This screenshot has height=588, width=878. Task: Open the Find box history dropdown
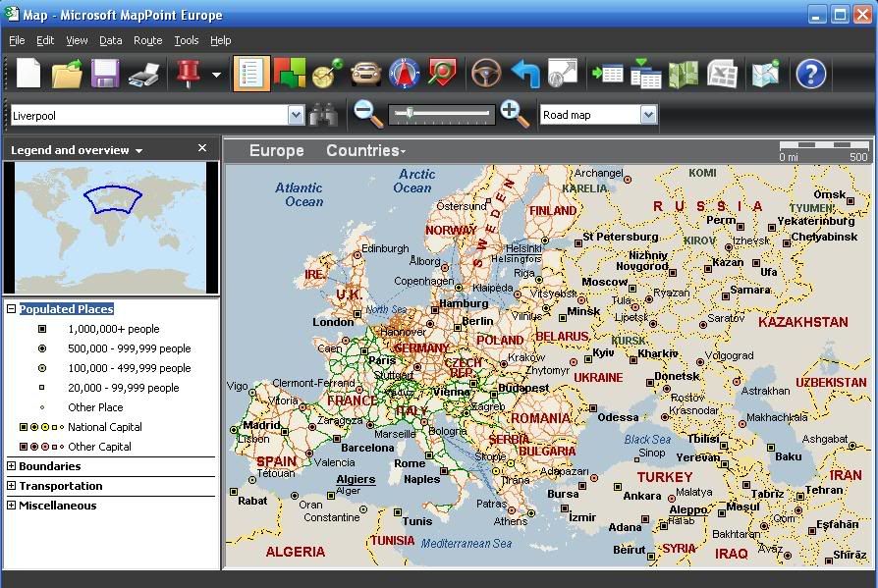click(297, 115)
